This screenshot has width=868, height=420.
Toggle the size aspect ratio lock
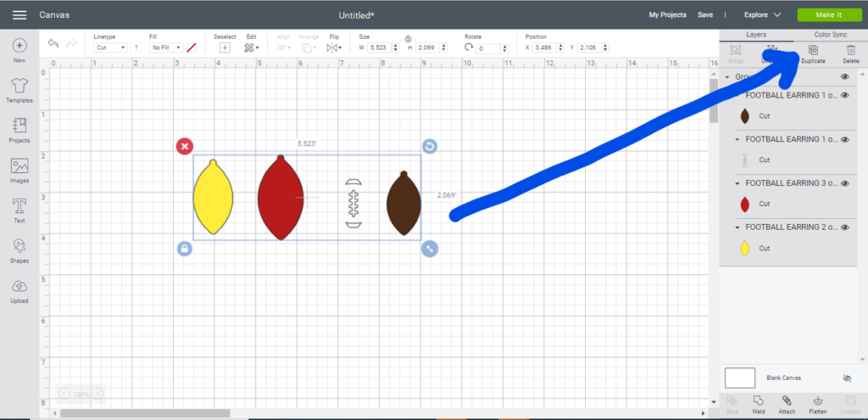coord(408,39)
